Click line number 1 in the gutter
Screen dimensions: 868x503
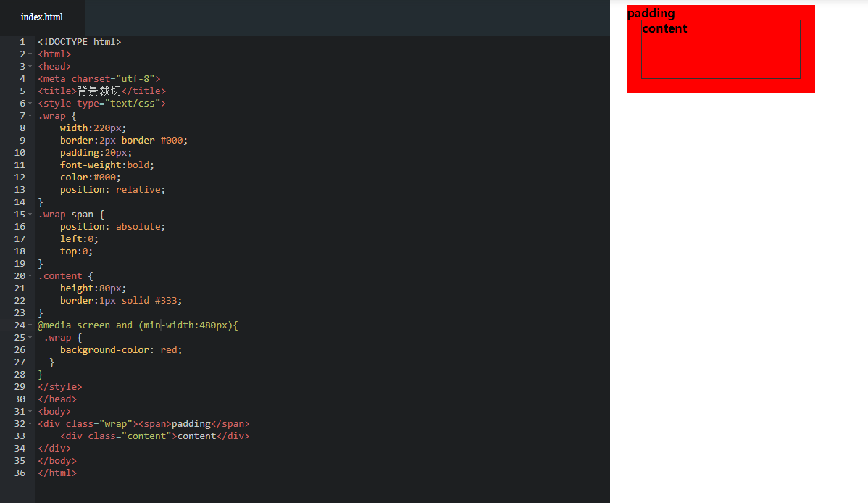pyautogui.click(x=22, y=42)
